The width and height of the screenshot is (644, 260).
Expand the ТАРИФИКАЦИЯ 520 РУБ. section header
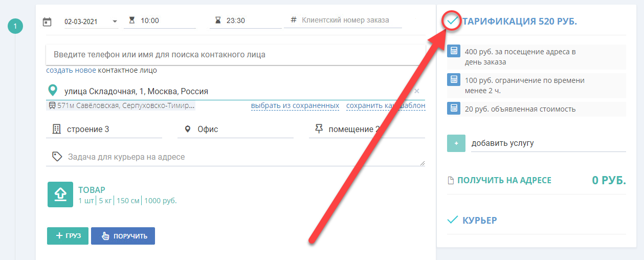click(520, 21)
